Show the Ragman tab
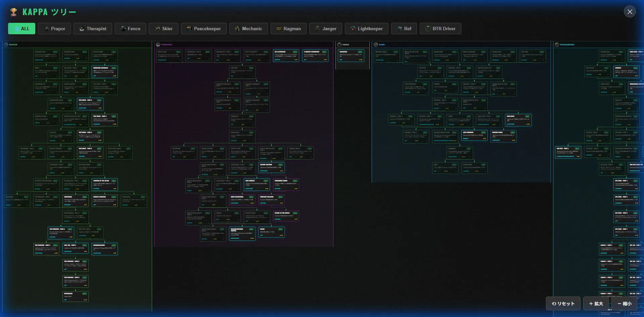This screenshot has height=317, width=644. (x=288, y=29)
